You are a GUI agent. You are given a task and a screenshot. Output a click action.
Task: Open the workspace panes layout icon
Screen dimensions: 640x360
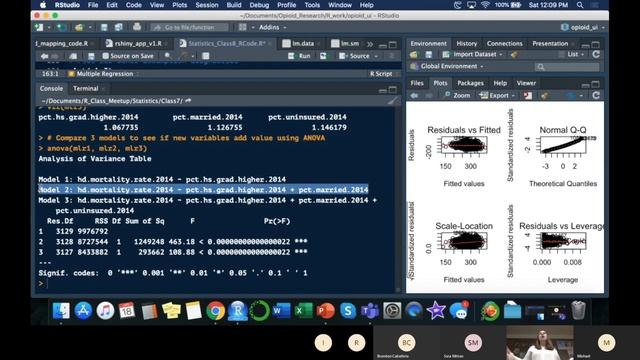click(x=242, y=27)
